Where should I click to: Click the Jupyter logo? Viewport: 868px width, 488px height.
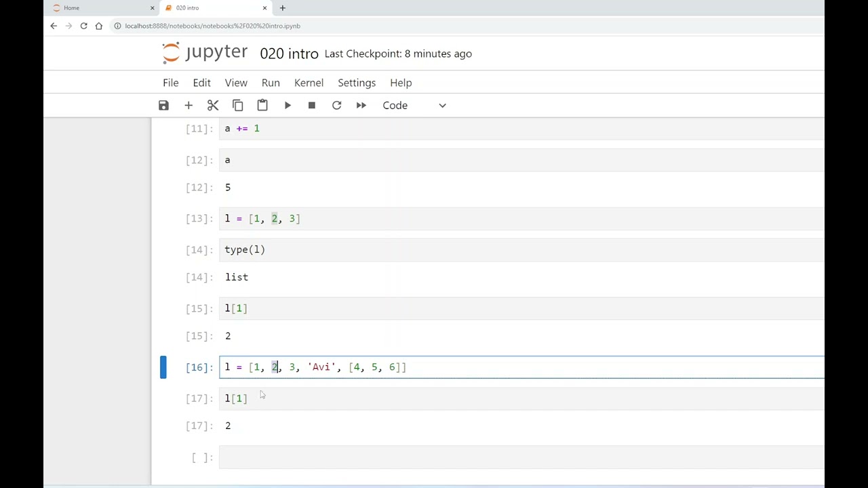click(205, 53)
